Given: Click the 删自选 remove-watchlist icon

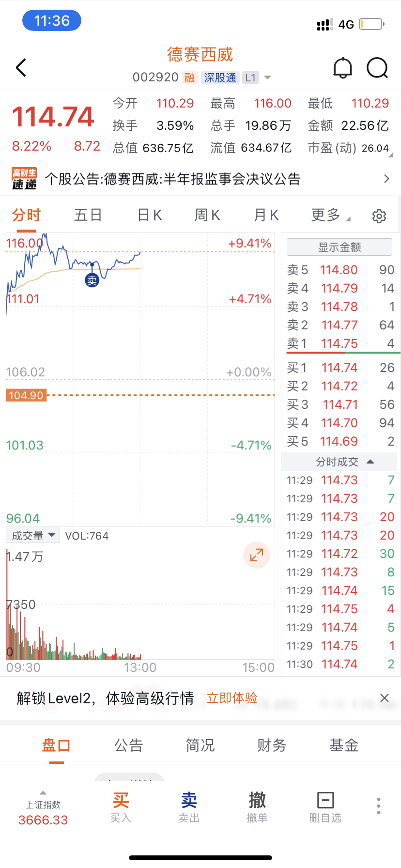Looking at the screenshot, I should tap(325, 807).
